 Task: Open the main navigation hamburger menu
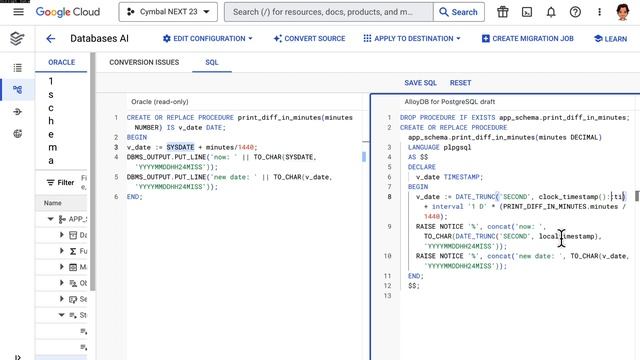[x=18, y=12]
